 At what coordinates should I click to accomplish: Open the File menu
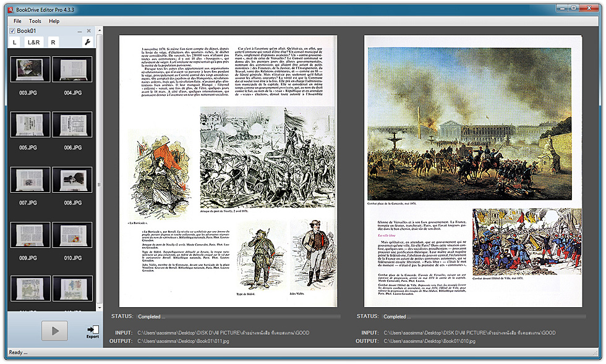17,21
